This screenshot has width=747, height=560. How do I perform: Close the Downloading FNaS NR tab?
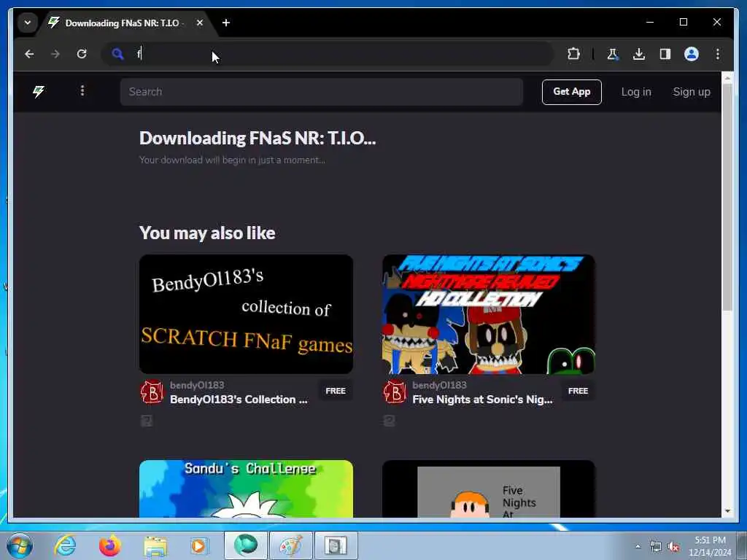click(x=200, y=23)
